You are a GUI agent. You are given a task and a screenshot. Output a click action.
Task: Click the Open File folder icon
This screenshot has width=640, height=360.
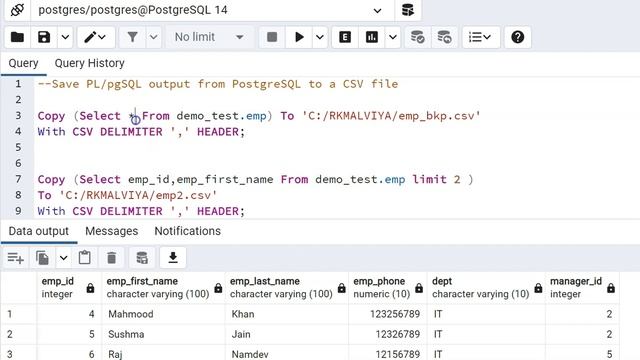pos(18,37)
